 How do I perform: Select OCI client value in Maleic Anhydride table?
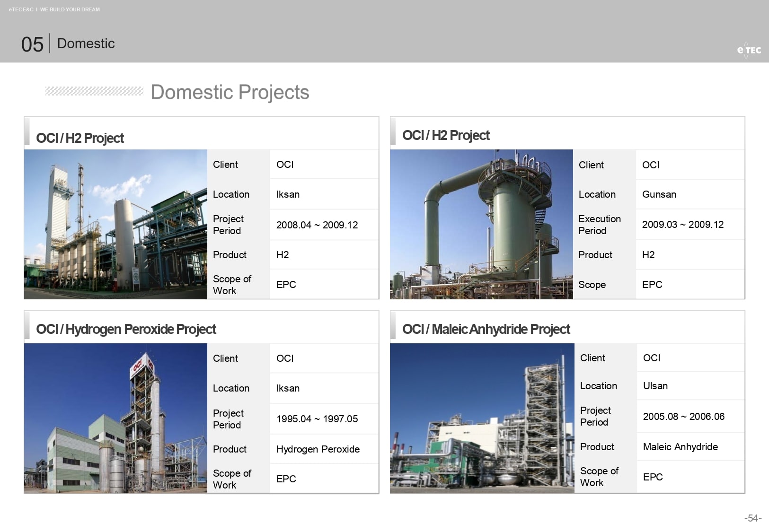click(x=652, y=358)
